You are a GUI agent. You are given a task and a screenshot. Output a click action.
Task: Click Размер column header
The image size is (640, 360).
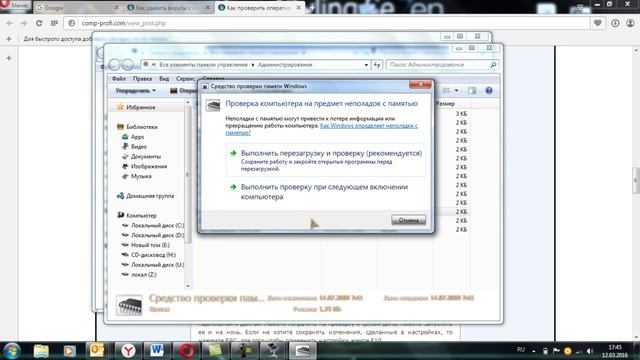click(x=445, y=104)
